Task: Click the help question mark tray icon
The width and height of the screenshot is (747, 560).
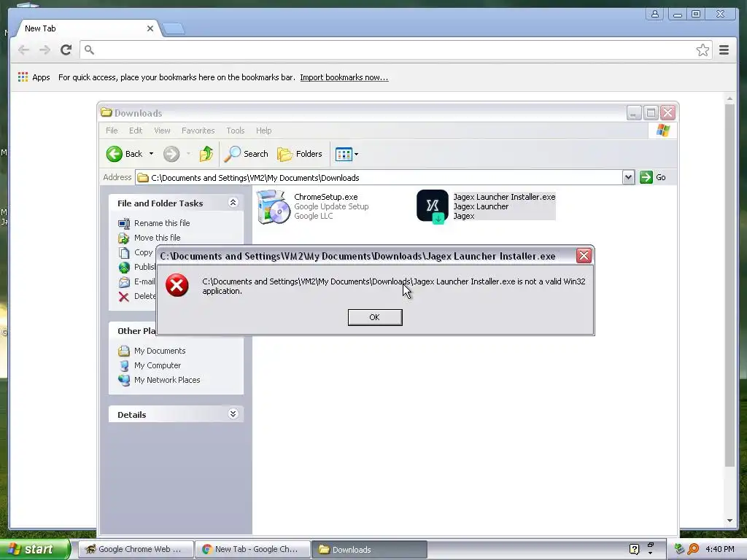Action: 634,549
